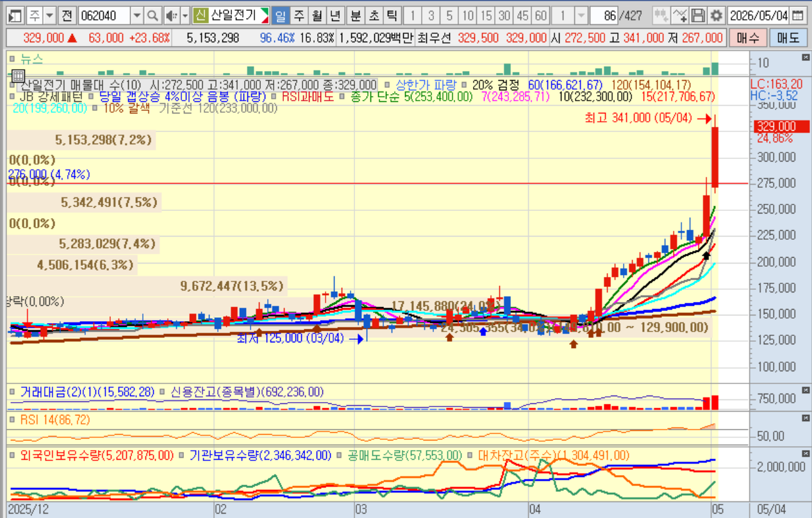
Task: Select the 분 minute chart tab
Action: tap(355, 15)
